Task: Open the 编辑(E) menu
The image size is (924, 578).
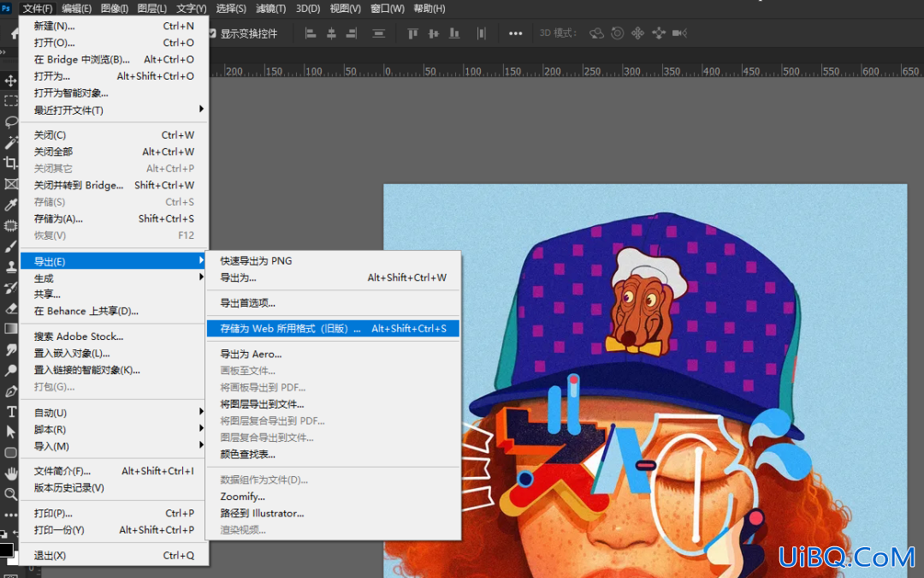Action: pyautogui.click(x=77, y=9)
